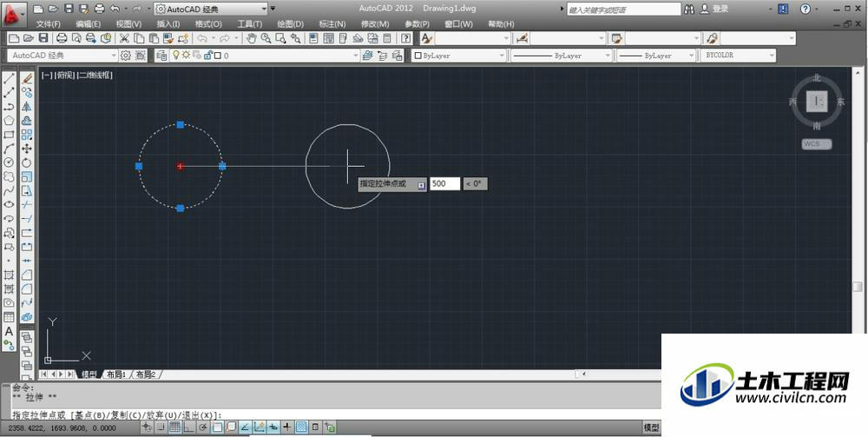Toggle Quick Properties in status bar
The height and width of the screenshot is (437, 868).
click(316, 427)
